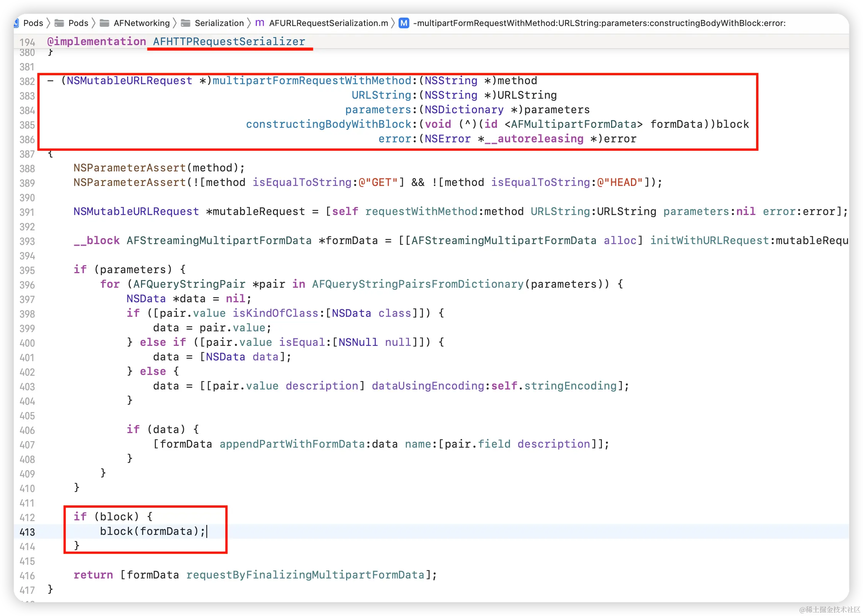The width and height of the screenshot is (863, 616).
Task: Click line number 416 in gutter
Action: coord(27,575)
